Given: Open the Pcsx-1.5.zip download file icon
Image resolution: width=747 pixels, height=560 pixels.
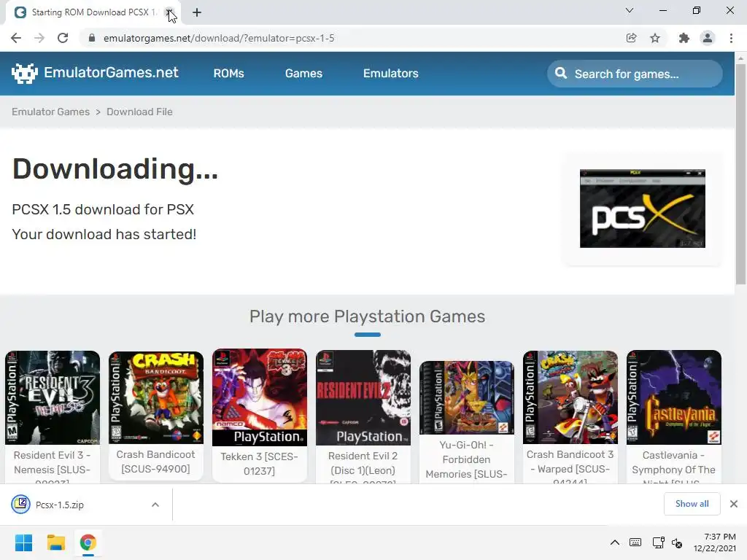Looking at the screenshot, I should pyautogui.click(x=21, y=505).
